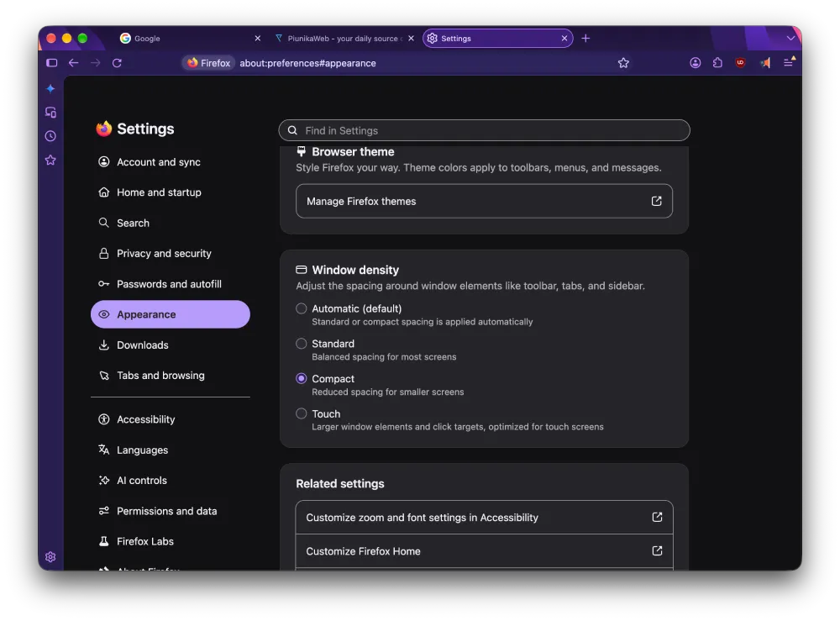Select the Appearance category

pos(171,314)
